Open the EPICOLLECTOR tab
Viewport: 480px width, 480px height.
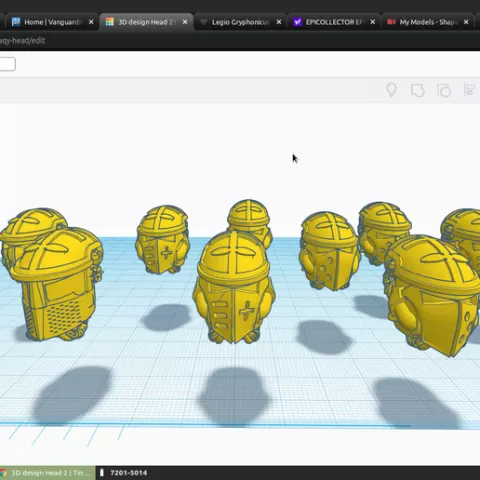coord(333,22)
